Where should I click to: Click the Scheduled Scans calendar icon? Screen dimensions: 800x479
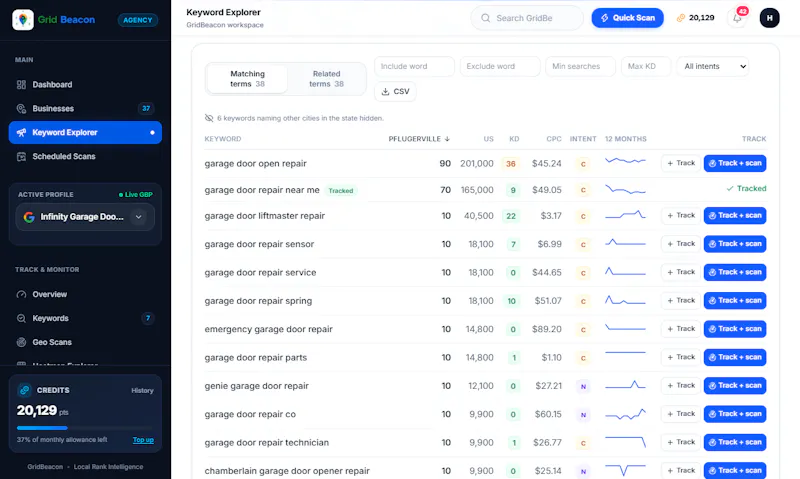point(21,157)
